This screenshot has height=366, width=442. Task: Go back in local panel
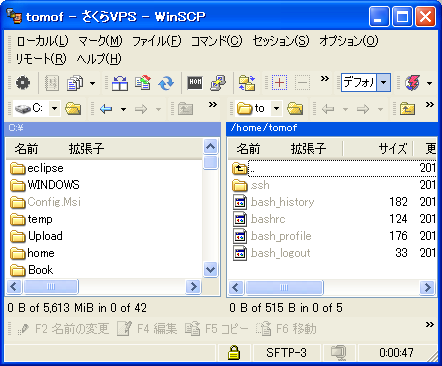coord(106,109)
